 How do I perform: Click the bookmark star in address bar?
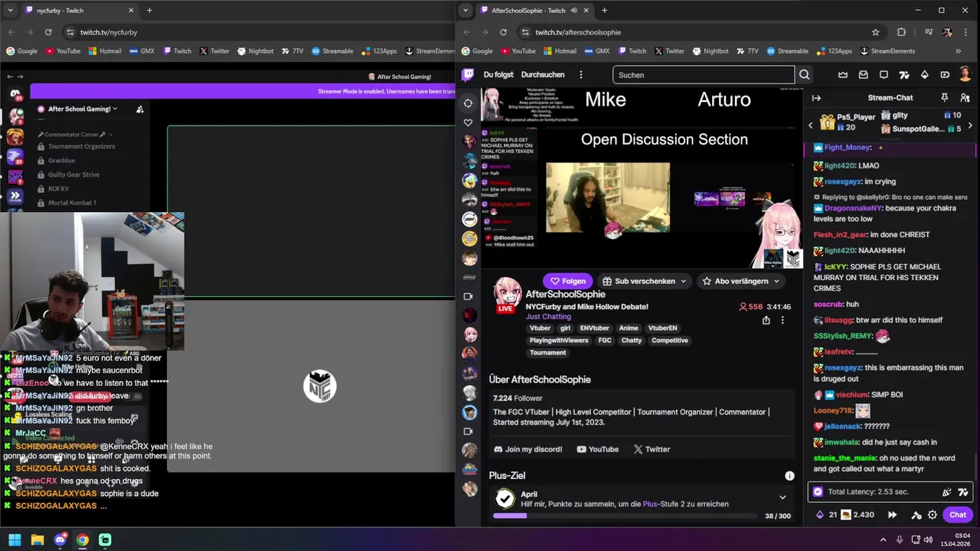click(875, 32)
